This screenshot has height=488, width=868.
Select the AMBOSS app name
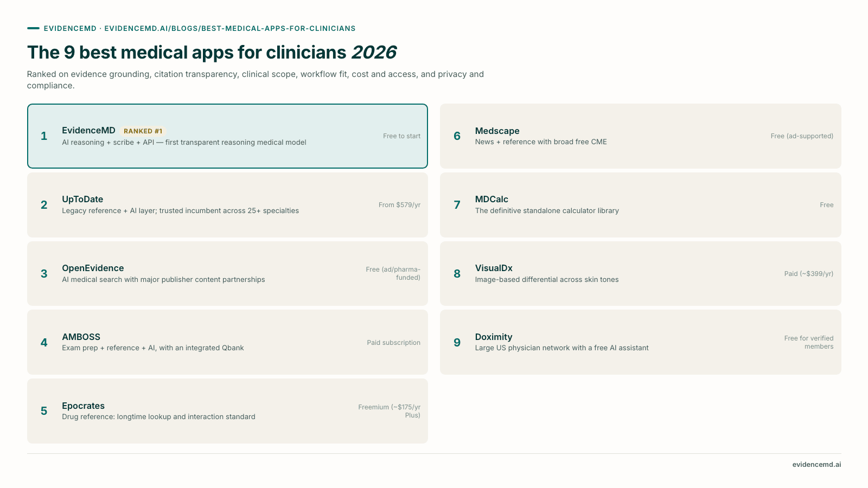[x=81, y=337]
